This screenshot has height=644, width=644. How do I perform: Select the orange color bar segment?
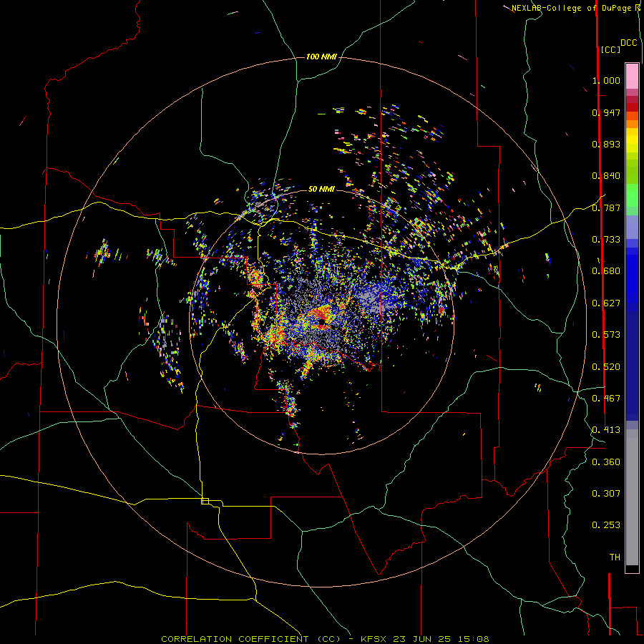pyautogui.click(x=632, y=124)
